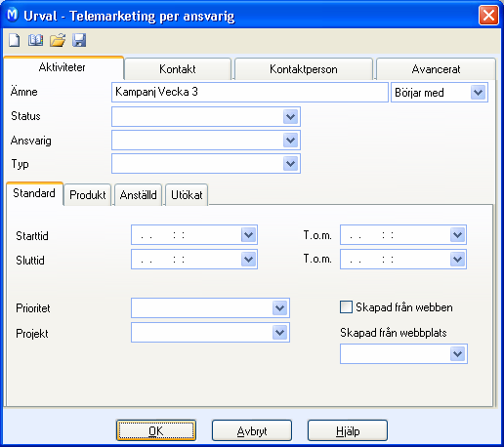Switch to the Kontaktperson tab
Viewport: 504px width, 447px height.
[304, 69]
